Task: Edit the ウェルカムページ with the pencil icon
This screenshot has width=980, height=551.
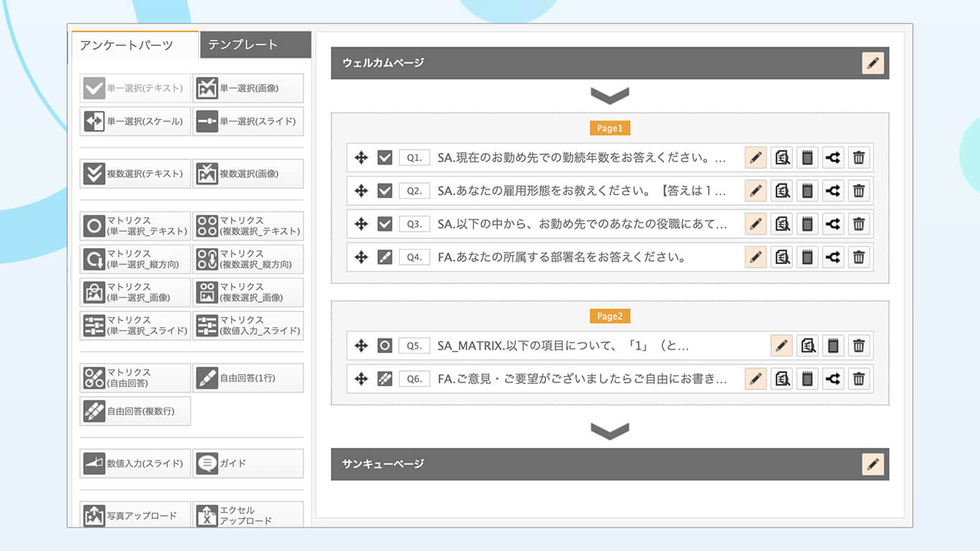Action: pyautogui.click(x=872, y=63)
